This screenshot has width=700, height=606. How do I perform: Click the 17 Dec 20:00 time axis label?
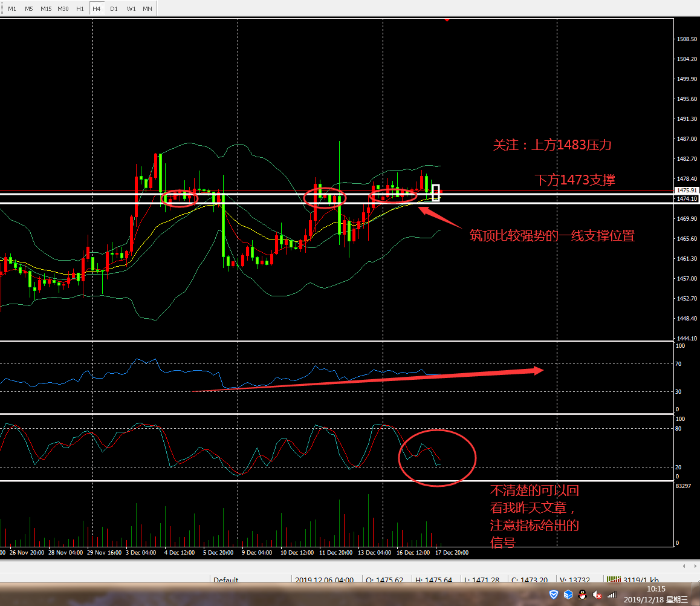tap(452, 552)
